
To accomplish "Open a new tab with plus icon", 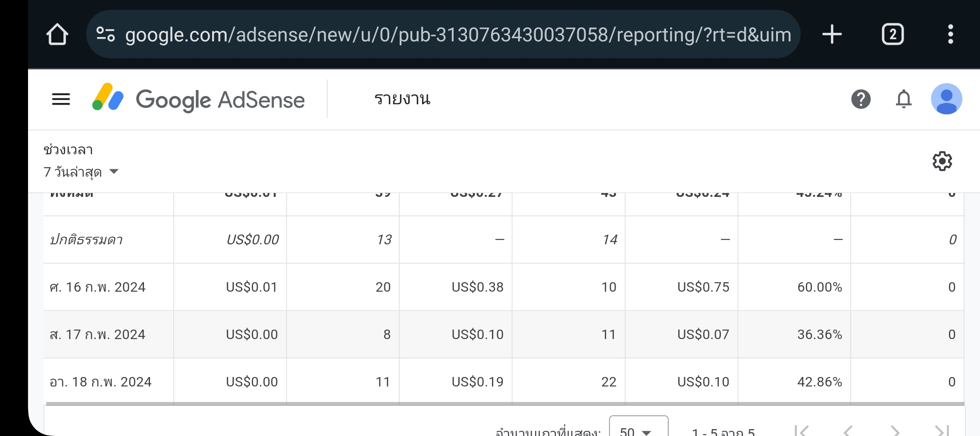I will coord(832,34).
